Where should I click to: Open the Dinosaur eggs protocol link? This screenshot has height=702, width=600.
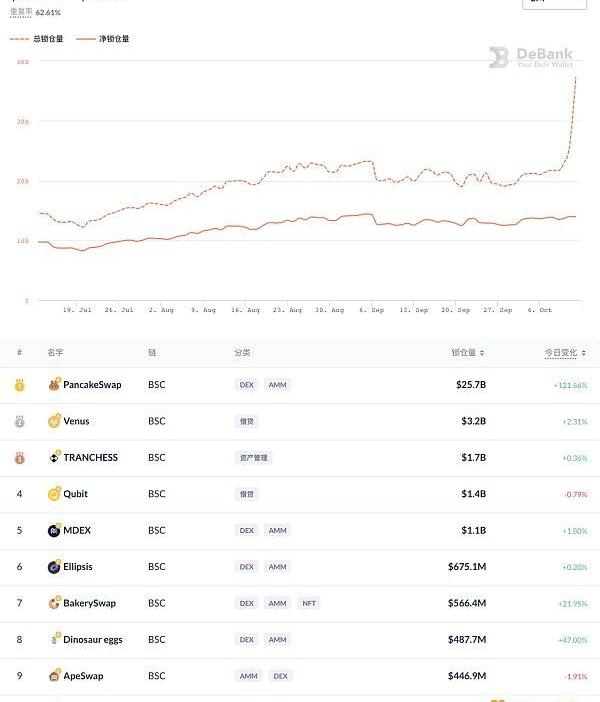(92, 640)
